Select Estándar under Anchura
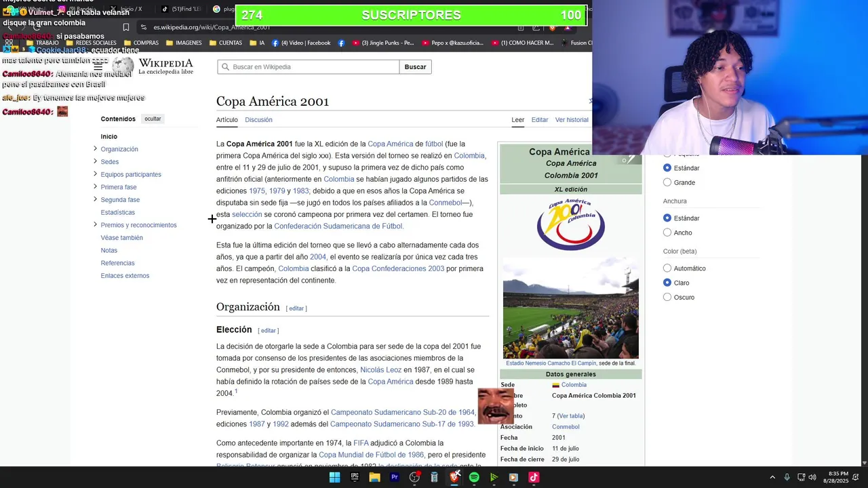Screen dimensions: 868x488 coord(667,218)
